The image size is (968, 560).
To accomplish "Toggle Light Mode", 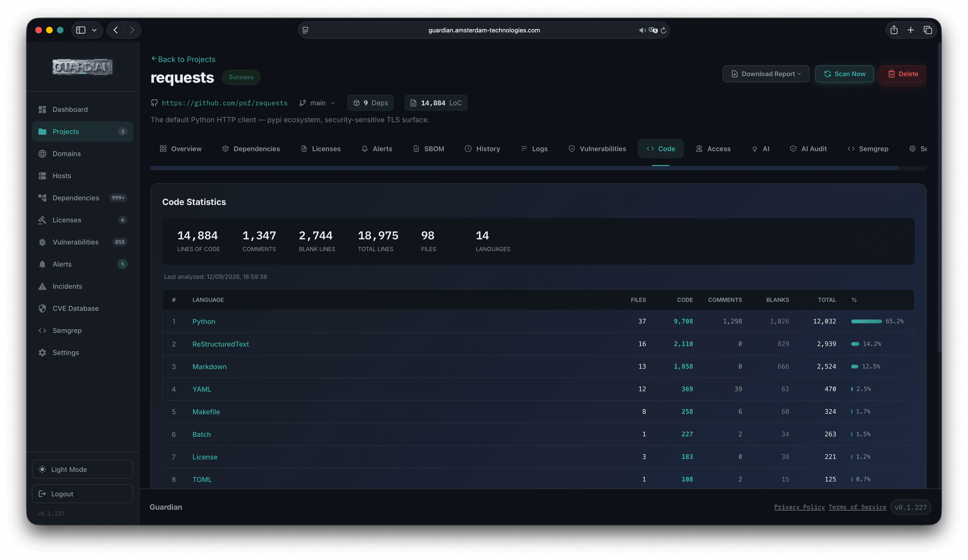I will point(82,469).
